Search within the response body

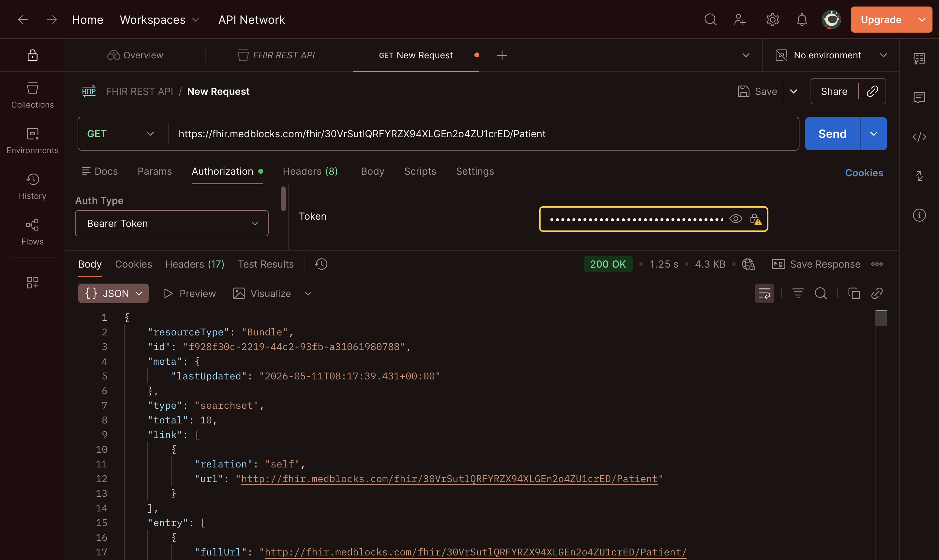click(821, 293)
